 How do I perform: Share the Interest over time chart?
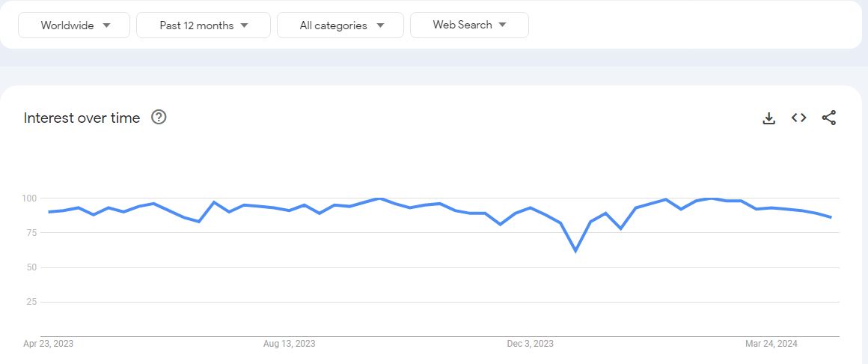(x=828, y=118)
